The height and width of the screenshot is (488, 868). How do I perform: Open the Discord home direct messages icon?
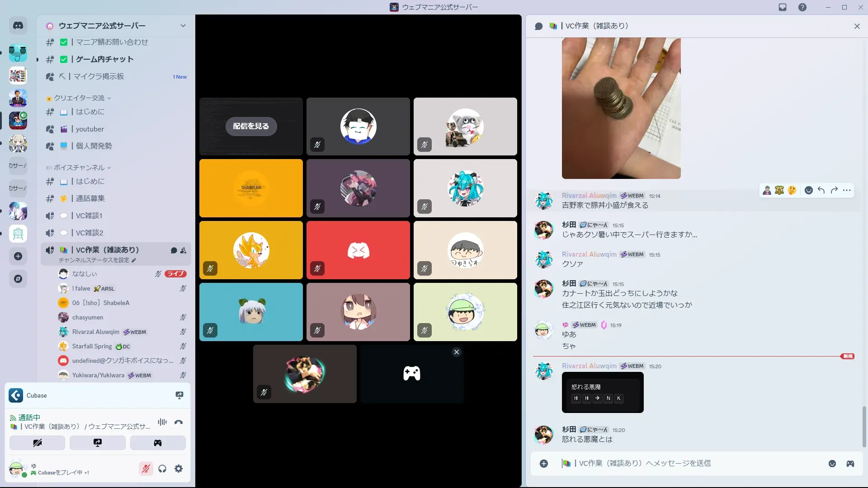pos(18,26)
